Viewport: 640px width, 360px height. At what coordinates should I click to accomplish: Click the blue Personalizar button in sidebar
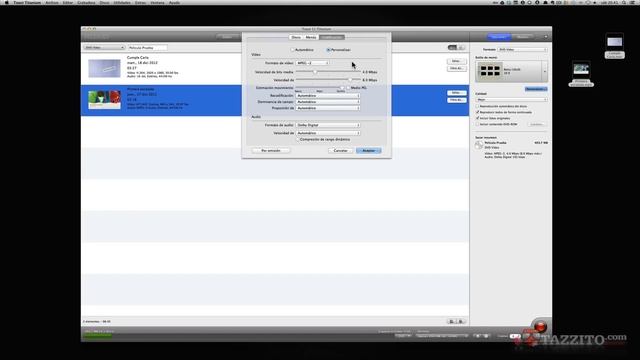pyautogui.click(x=536, y=89)
